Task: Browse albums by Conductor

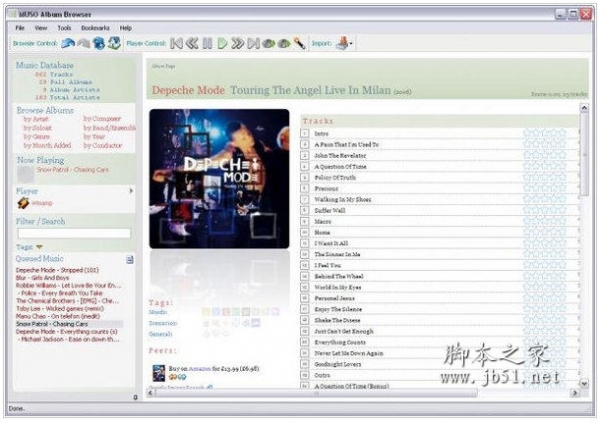Action: click(103, 145)
